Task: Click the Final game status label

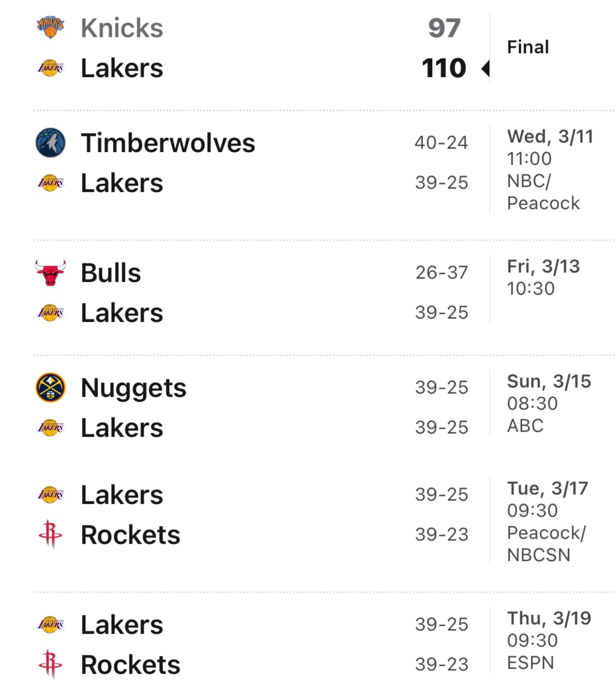Action: [528, 47]
